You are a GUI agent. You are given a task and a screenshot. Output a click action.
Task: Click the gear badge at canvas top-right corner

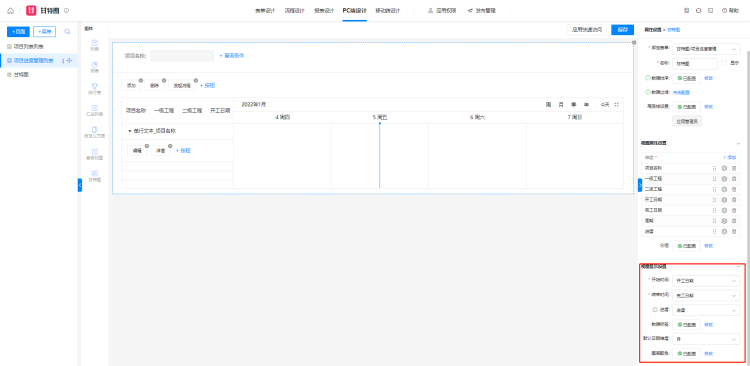pos(634,43)
